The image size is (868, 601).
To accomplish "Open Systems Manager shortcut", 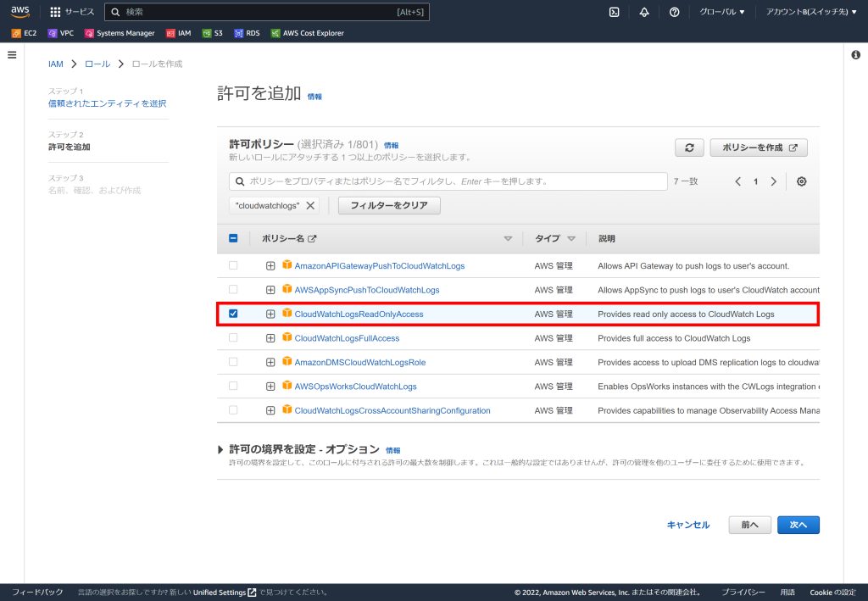I will (120, 33).
